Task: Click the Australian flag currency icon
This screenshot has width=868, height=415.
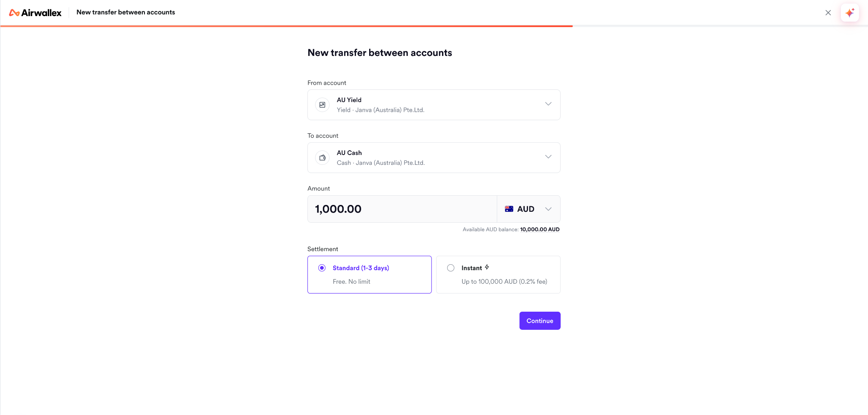Action: pos(509,209)
